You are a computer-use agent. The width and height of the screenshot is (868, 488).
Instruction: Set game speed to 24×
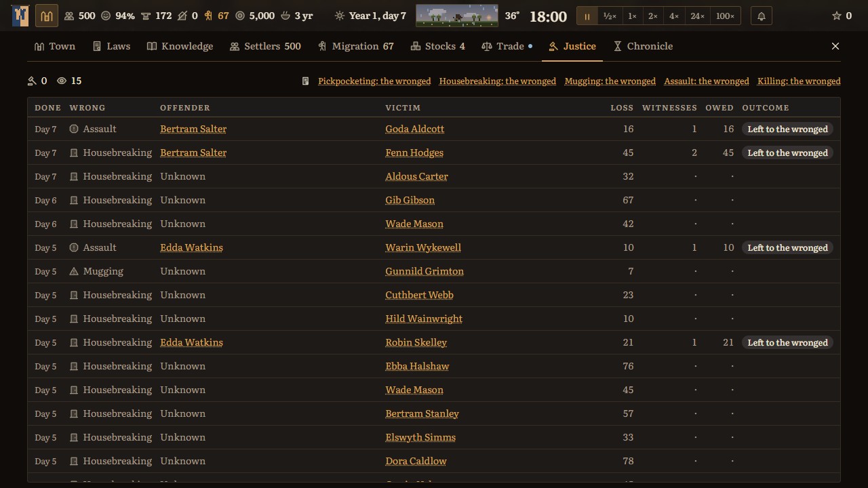click(697, 16)
